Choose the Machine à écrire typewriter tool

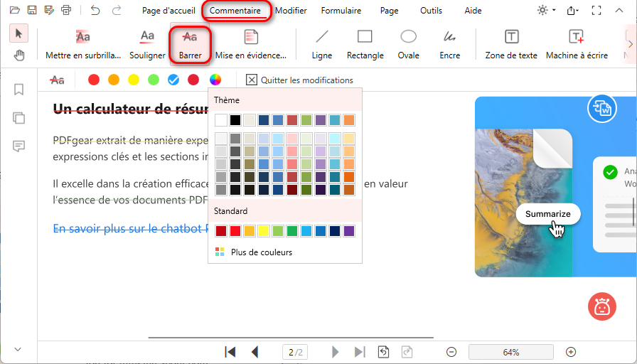coord(577,45)
